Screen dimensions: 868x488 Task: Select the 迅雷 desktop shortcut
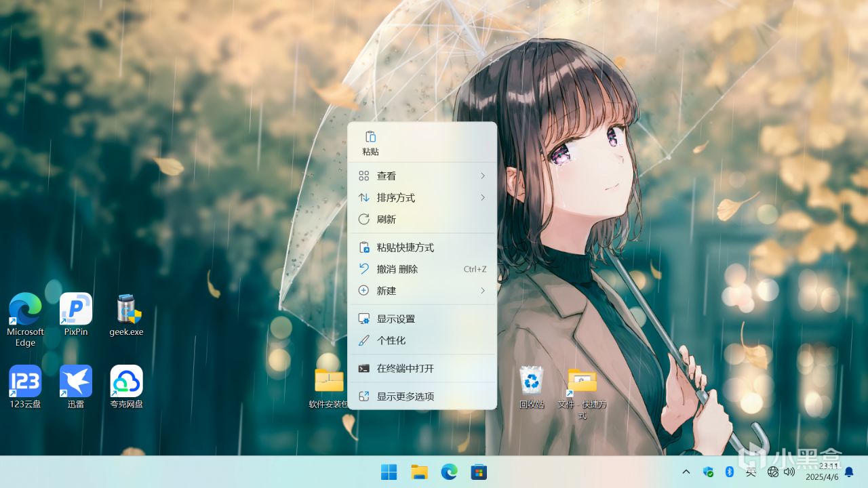pos(76,387)
